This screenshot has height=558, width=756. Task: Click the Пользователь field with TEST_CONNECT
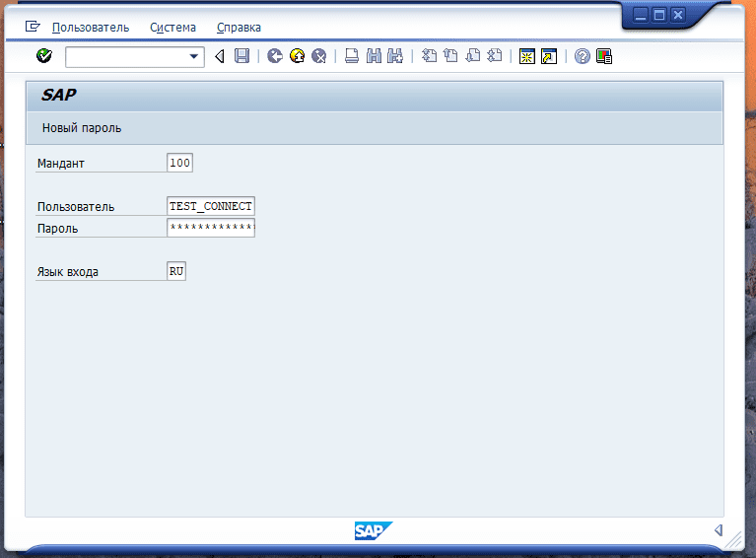point(211,206)
